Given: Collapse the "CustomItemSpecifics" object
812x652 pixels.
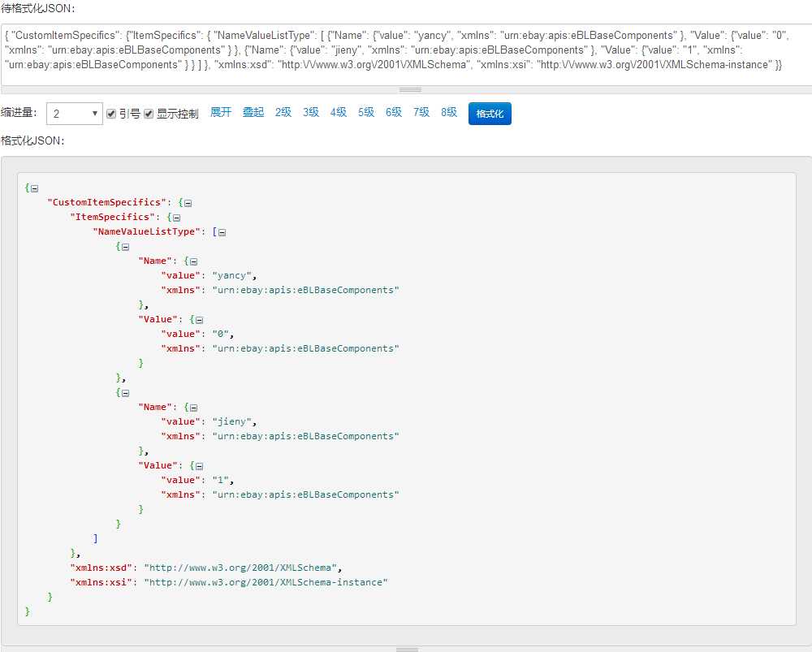Looking at the screenshot, I should tap(188, 203).
